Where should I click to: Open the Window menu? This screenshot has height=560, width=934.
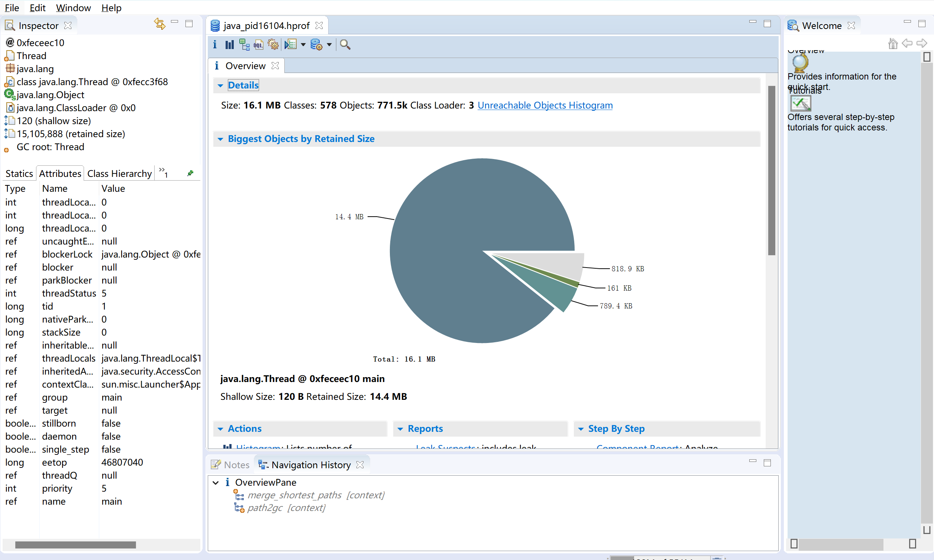pyautogui.click(x=73, y=7)
